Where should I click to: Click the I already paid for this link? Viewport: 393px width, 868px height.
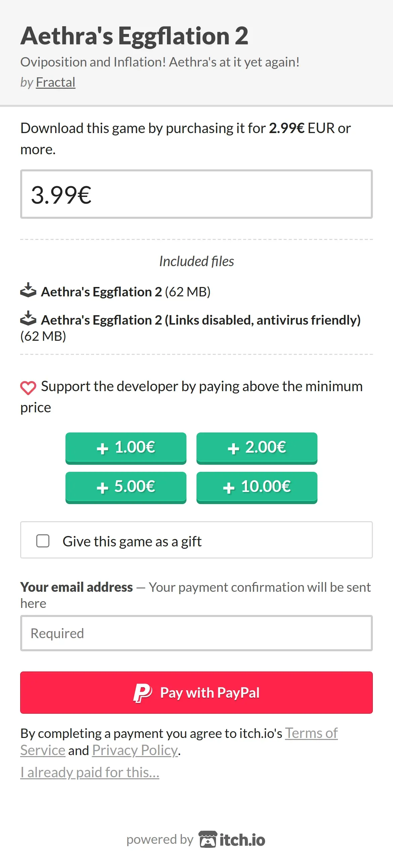90,772
